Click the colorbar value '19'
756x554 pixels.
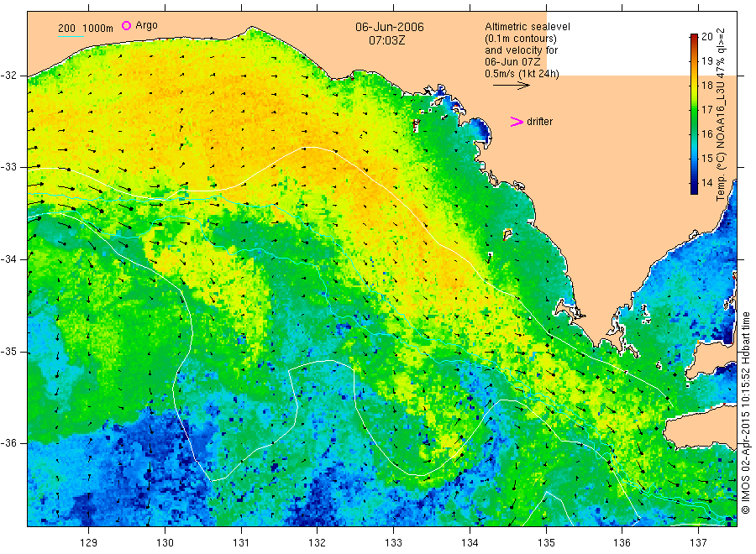coord(706,61)
